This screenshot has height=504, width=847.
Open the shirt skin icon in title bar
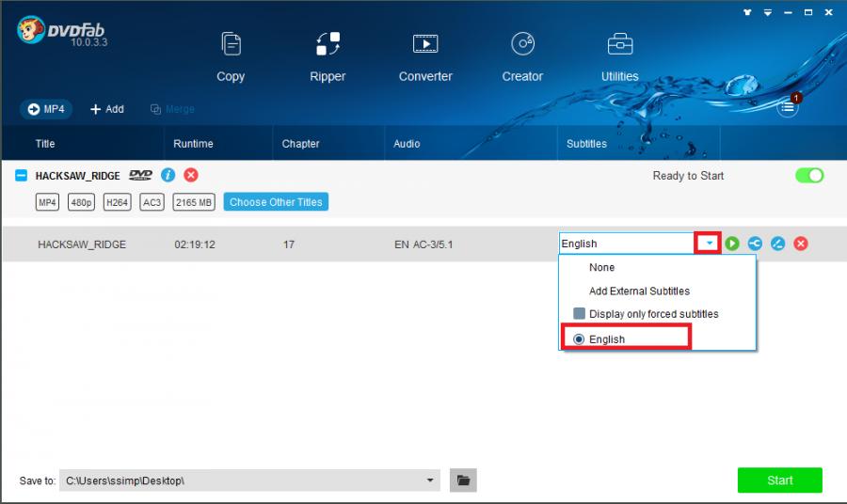[747, 12]
